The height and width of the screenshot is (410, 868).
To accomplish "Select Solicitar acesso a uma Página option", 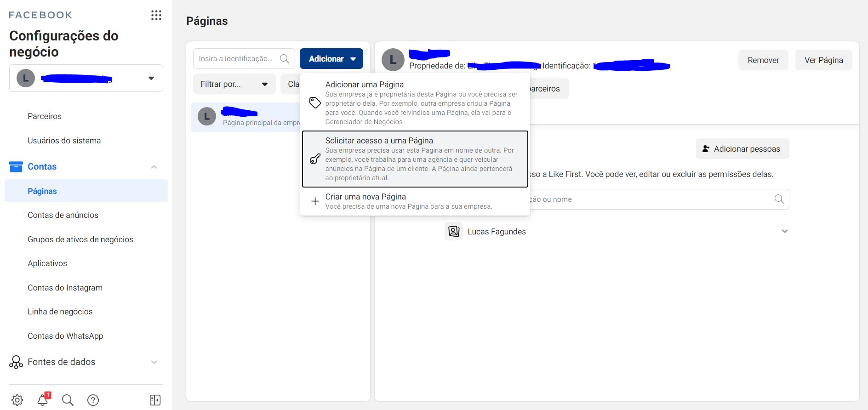I will coord(415,159).
